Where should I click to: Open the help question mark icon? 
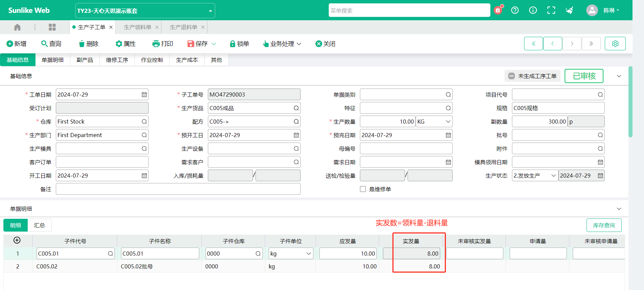[515, 10]
